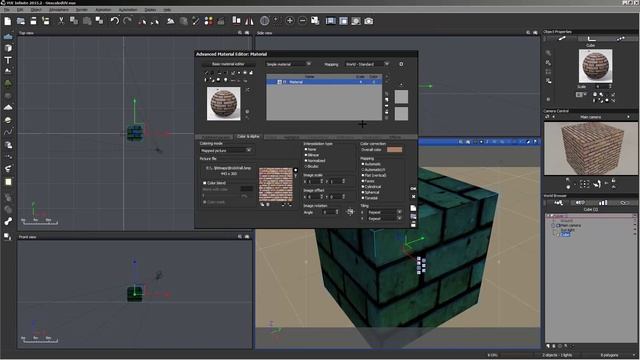The height and width of the screenshot is (360, 640).
Task: Open the Object menu
Action: tap(36, 9)
